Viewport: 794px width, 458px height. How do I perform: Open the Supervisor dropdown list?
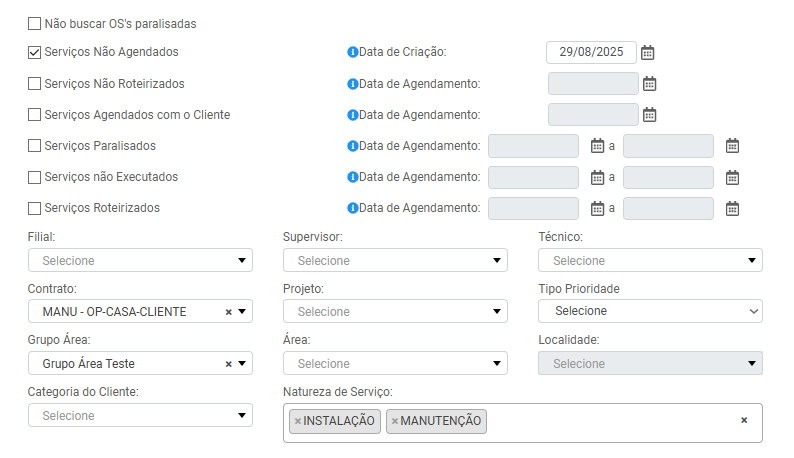point(395,260)
